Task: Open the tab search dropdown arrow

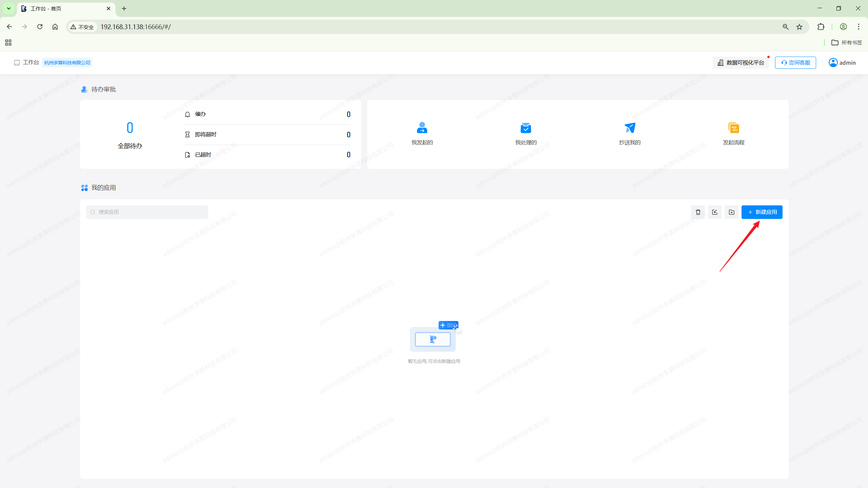Action: tap(9, 8)
